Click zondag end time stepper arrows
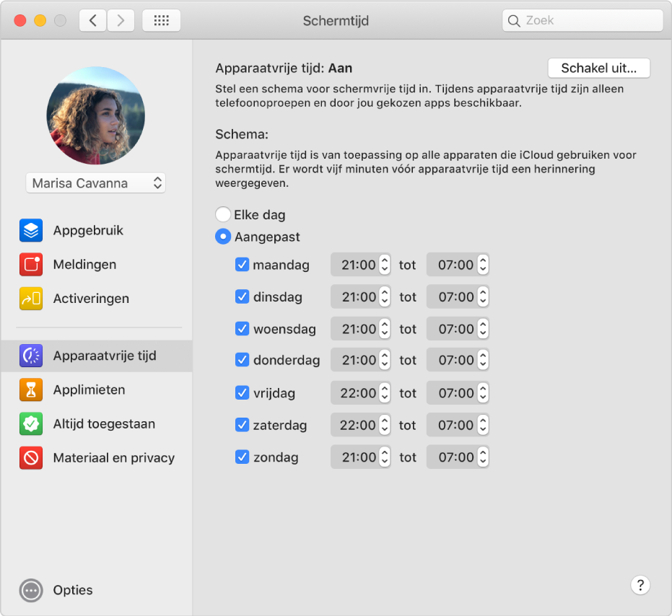Image resolution: width=672 pixels, height=616 pixels. (483, 457)
